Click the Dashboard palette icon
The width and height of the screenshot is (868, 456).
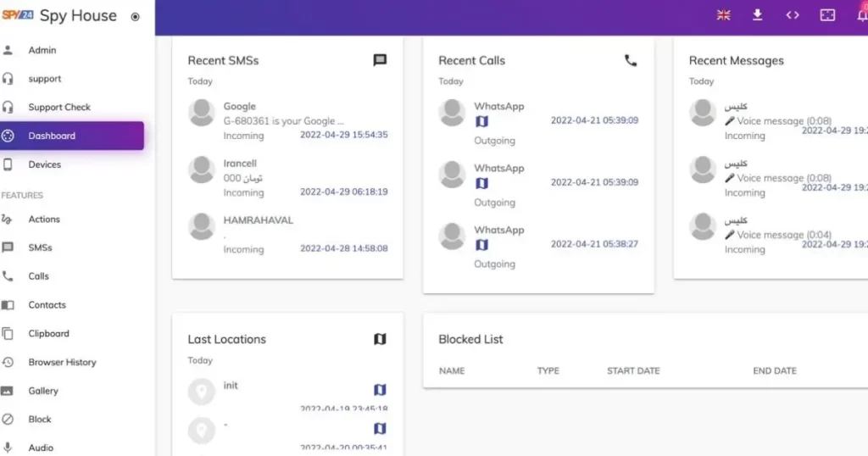coord(8,136)
